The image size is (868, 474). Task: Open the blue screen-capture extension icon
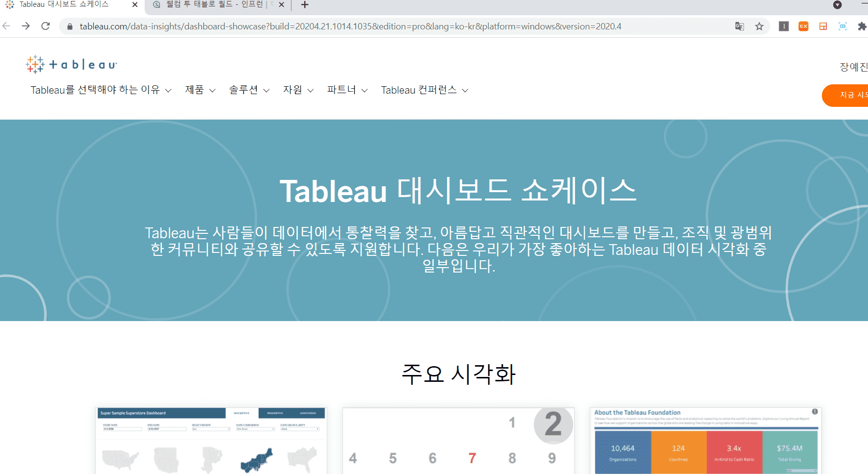[x=842, y=26]
